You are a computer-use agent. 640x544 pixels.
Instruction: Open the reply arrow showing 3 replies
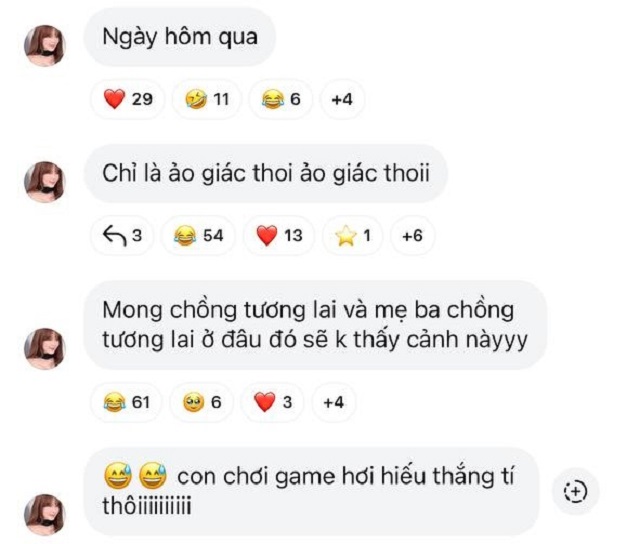click(122, 235)
